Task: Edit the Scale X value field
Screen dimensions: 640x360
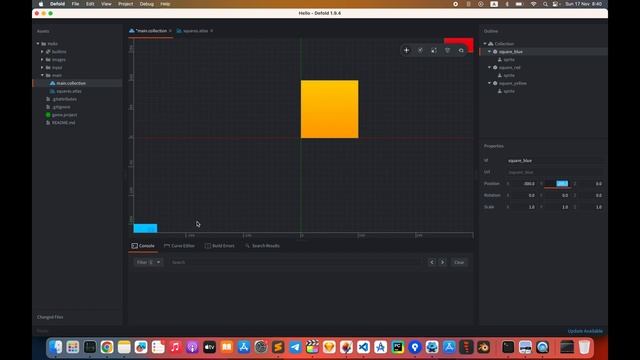Action: [x=524, y=207]
